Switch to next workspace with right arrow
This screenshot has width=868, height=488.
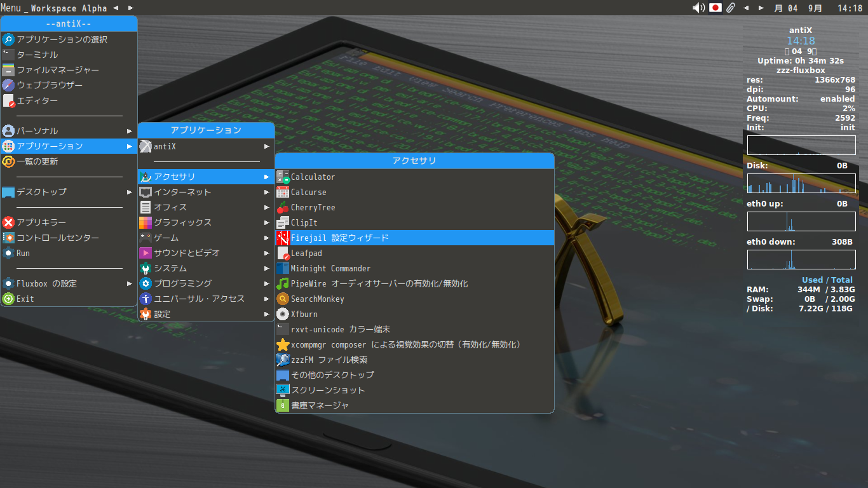[x=130, y=8]
